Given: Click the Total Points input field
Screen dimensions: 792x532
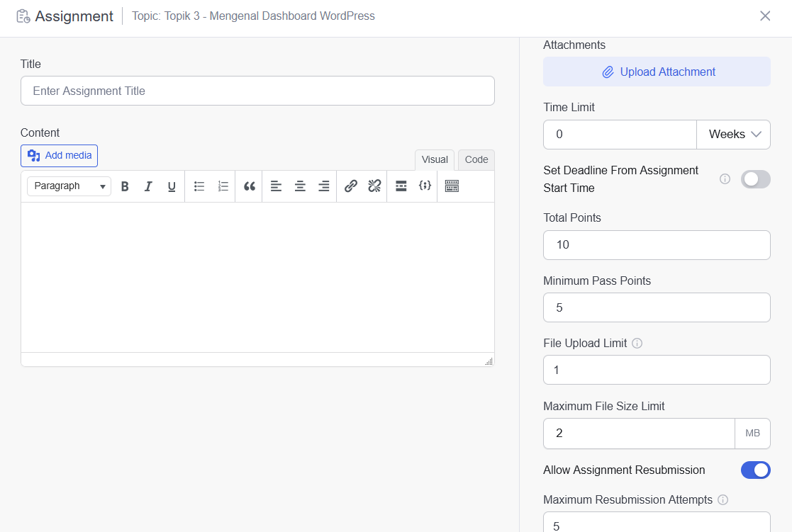Looking at the screenshot, I should click(657, 245).
